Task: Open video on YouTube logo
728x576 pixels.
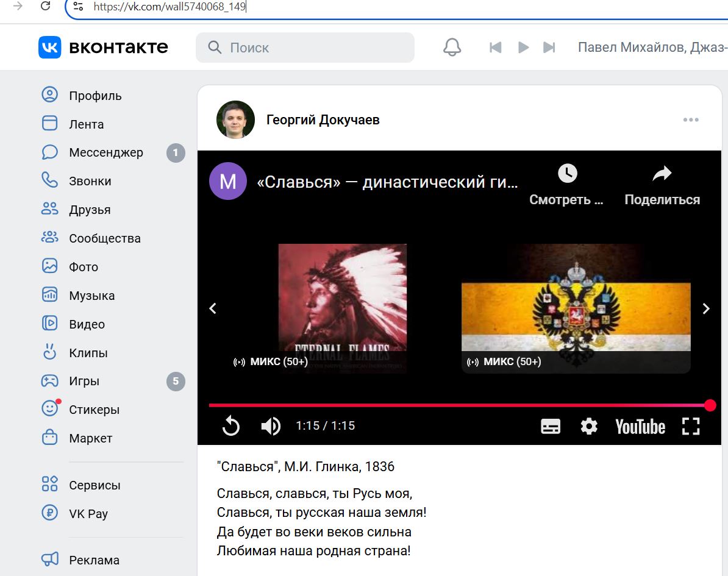Action: (x=640, y=427)
